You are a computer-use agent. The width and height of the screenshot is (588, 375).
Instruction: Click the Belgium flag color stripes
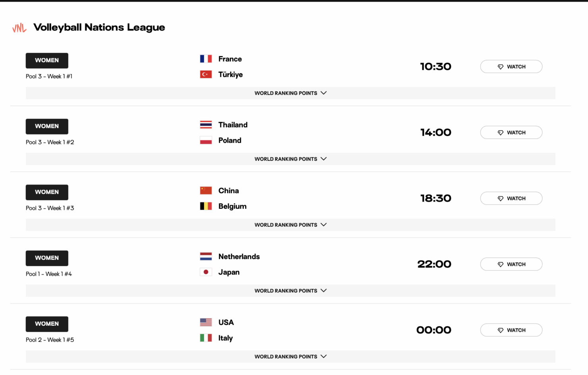coord(206,206)
